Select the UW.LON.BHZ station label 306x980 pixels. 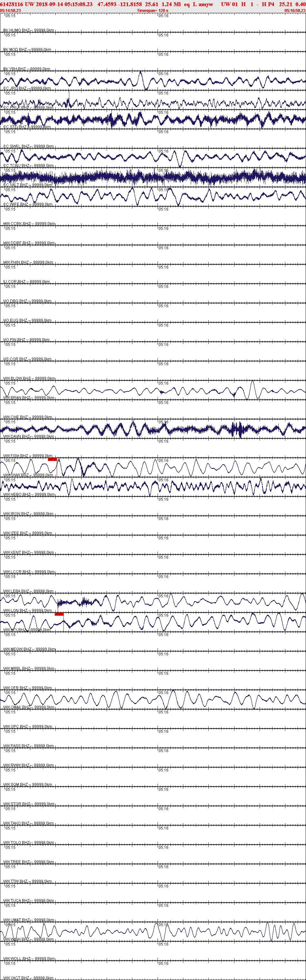(x=27, y=611)
